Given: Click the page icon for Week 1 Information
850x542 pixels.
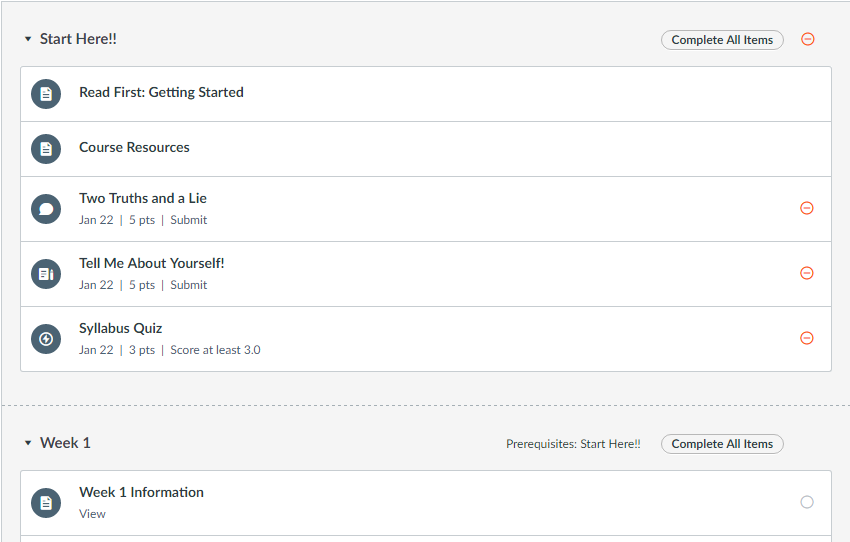Looking at the screenshot, I should (x=46, y=503).
